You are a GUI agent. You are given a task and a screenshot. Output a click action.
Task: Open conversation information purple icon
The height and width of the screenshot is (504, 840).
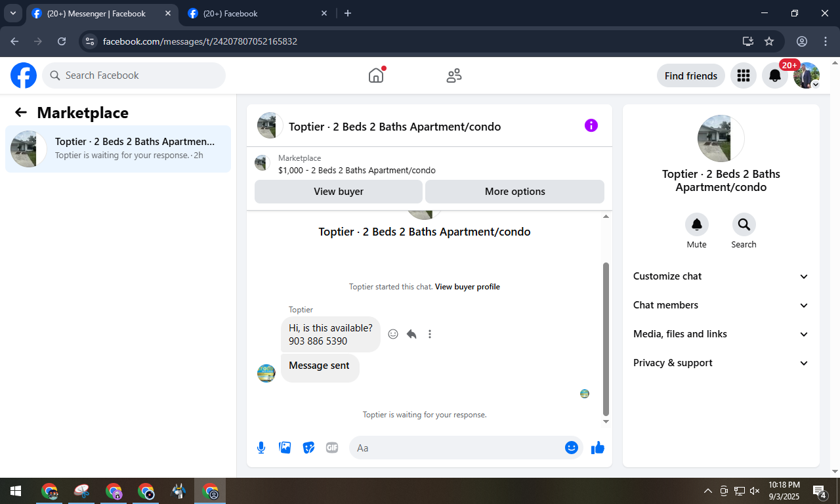pos(591,125)
